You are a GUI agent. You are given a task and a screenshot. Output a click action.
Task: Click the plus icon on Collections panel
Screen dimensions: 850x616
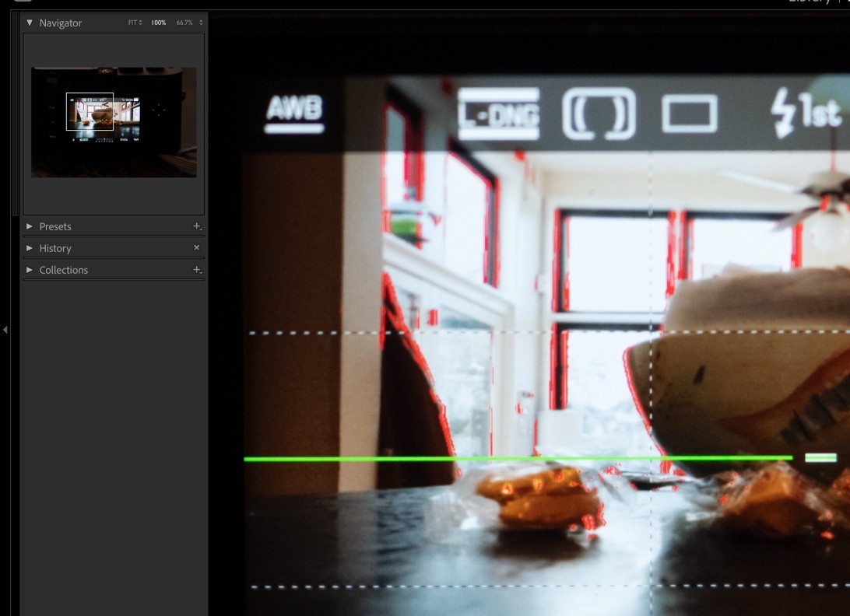point(197,270)
